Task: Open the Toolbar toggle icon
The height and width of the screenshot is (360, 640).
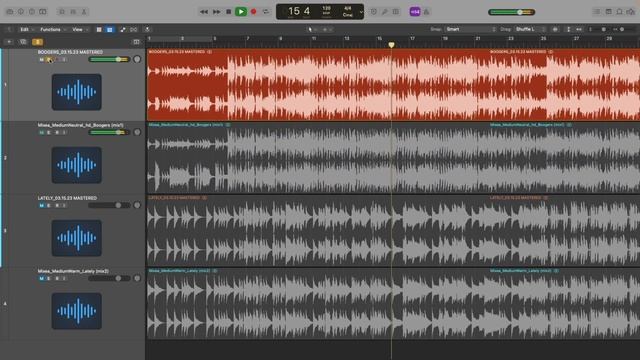Action: click(43, 12)
